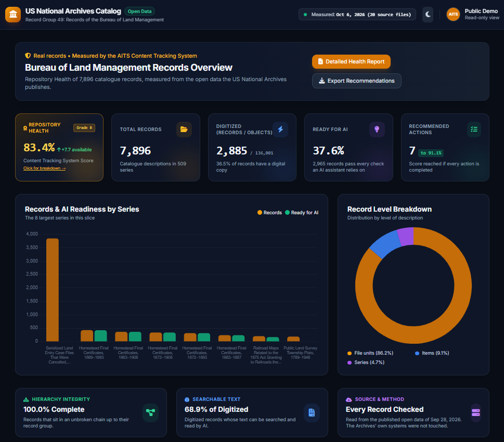The image size is (504, 442).
Task: Click the 'to 91.1%' score badge
Action: 431,153
